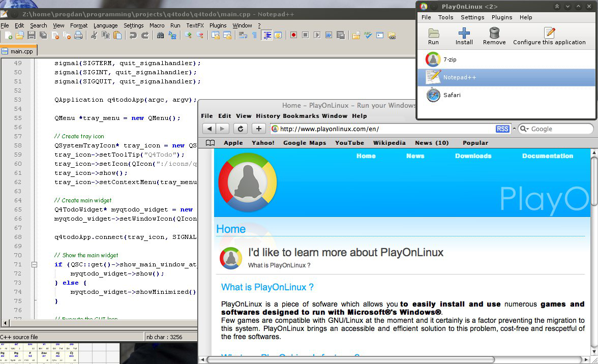The width and height of the screenshot is (598, 364).
Task: Click Configure this application in PlayOnLinux
Action: coord(549,36)
